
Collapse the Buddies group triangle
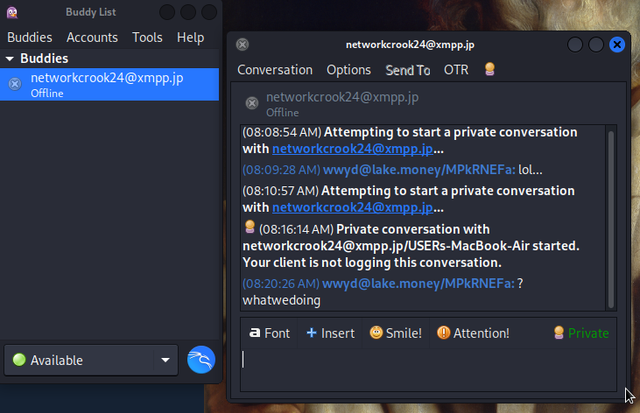pyautogui.click(x=10, y=59)
